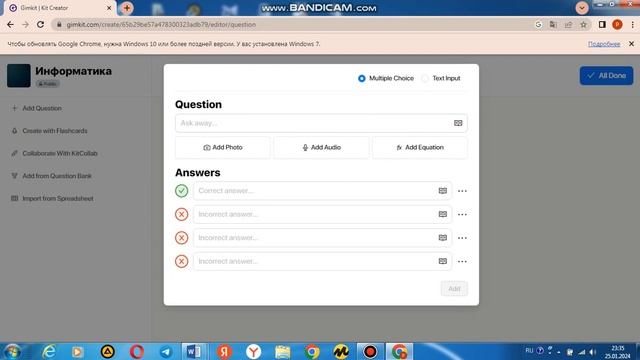
Task: Click the Add Photo button
Action: tap(223, 147)
